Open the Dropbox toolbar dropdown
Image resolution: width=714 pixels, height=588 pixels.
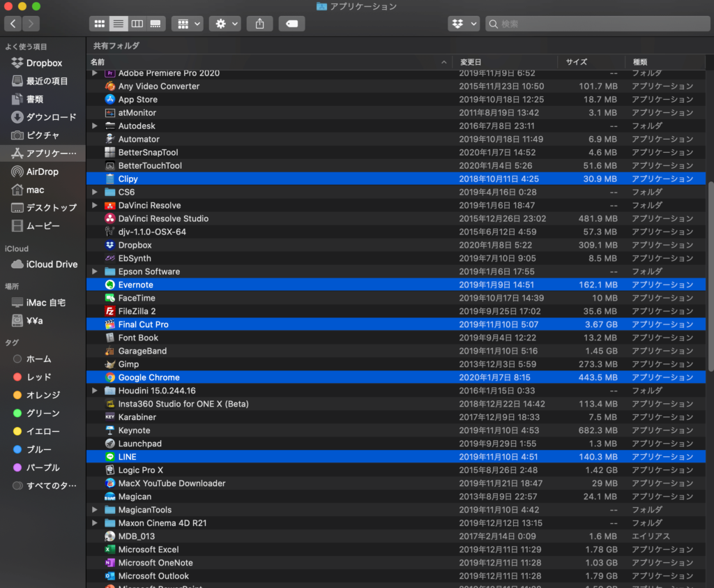pyautogui.click(x=464, y=24)
